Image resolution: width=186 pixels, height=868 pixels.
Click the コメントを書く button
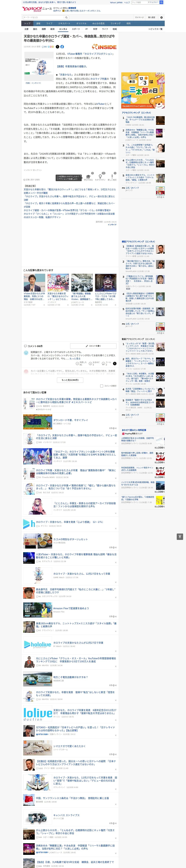(x=93, y=346)
